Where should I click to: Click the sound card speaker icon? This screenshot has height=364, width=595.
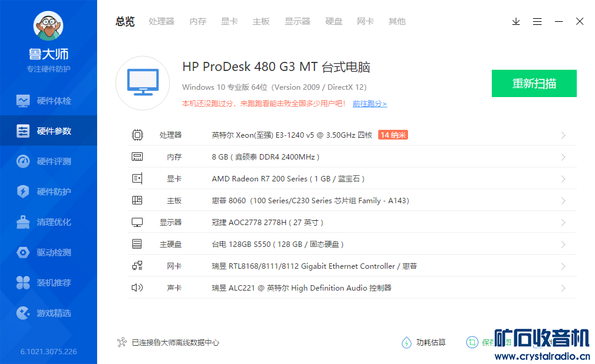point(137,288)
